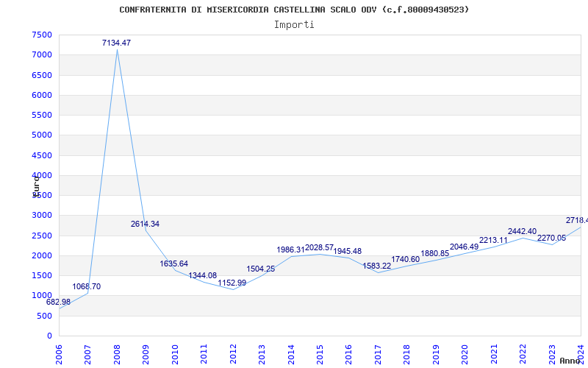The width and height of the screenshot is (588, 368).
Task: Click the 2046.49 data label
Action: click(x=464, y=247)
